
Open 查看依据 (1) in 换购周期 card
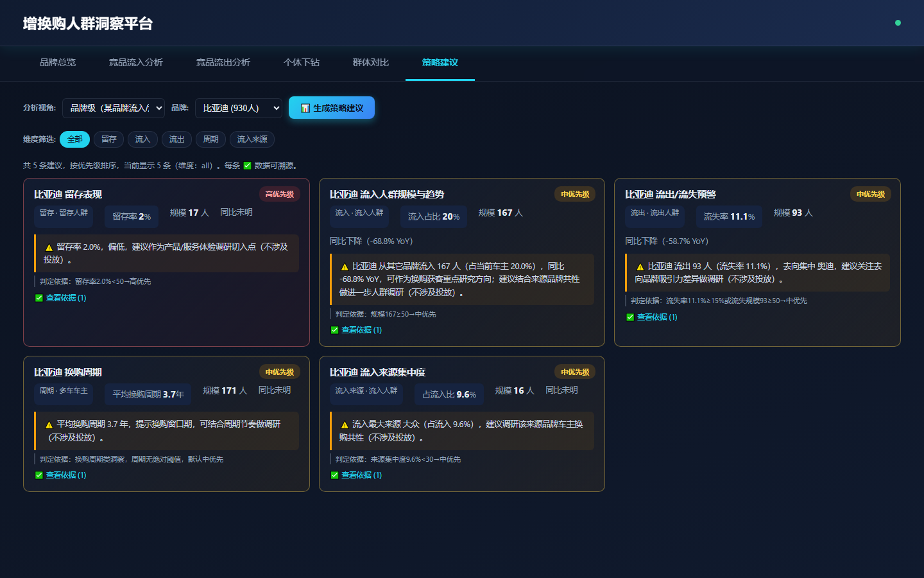(61, 475)
